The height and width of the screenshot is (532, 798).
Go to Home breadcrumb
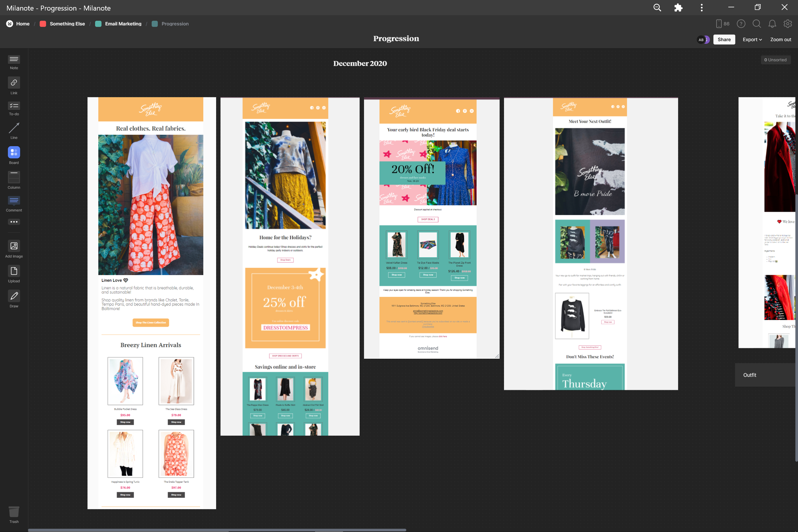(x=18, y=24)
